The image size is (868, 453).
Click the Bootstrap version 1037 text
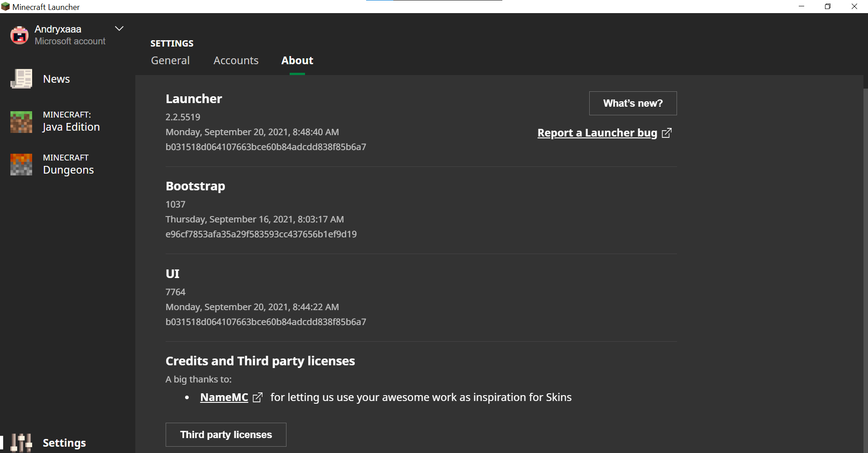click(x=176, y=204)
